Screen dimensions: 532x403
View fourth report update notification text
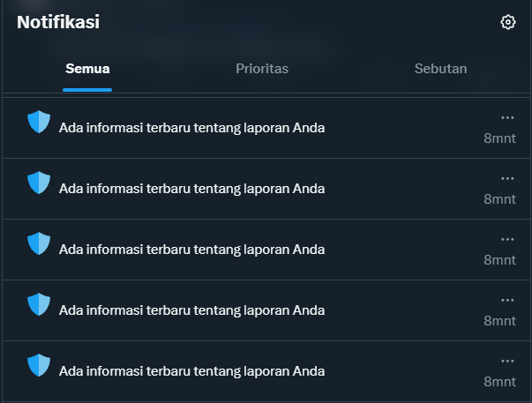191,310
